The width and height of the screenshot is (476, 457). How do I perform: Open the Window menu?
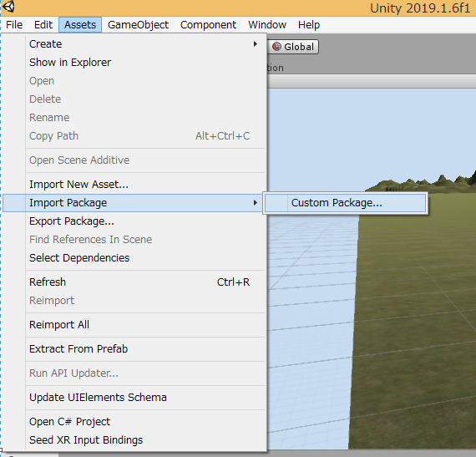point(267,24)
